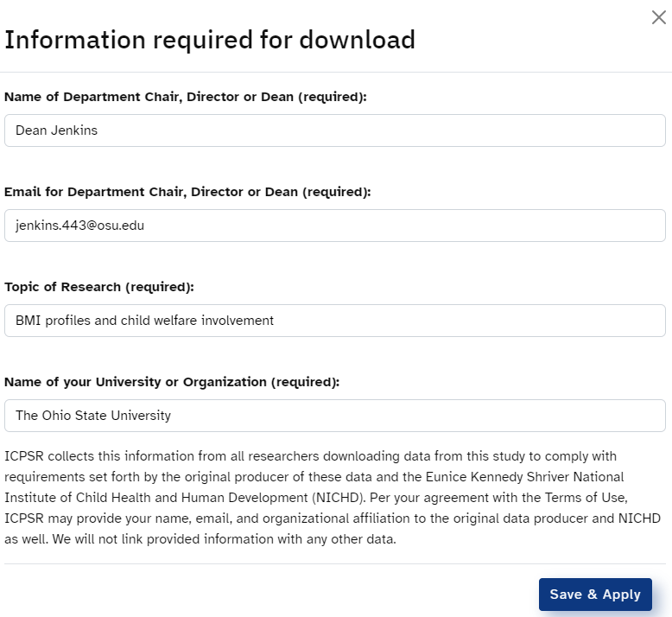Viewport: 672px width, 617px height.
Task: Place cursor after 'University' in organization field
Action: [x=171, y=416]
